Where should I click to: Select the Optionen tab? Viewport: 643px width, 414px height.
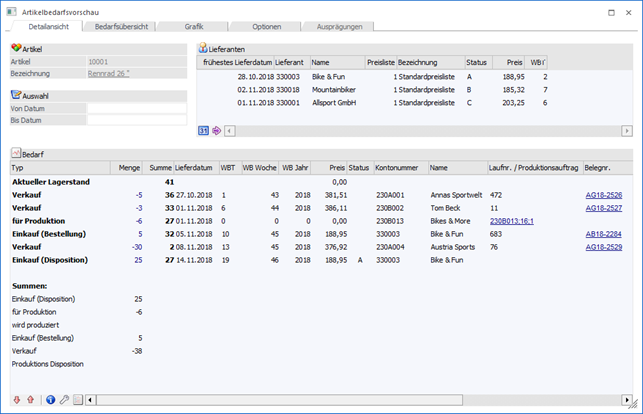click(x=266, y=26)
